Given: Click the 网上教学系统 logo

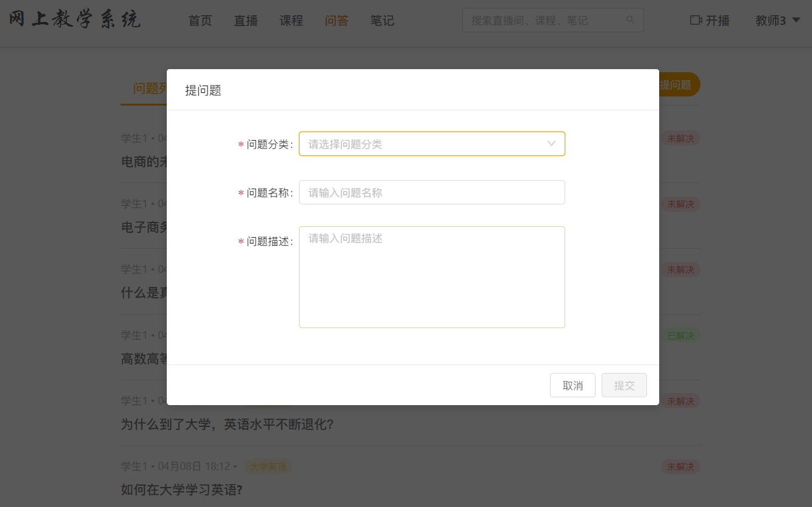Looking at the screenshot, I should [x=75, y=19].
